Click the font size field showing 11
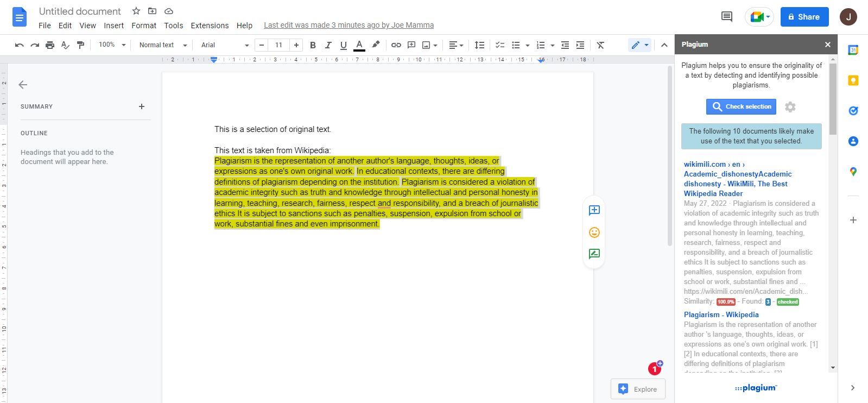Screen dimensions: 868x403 (278, 45)
